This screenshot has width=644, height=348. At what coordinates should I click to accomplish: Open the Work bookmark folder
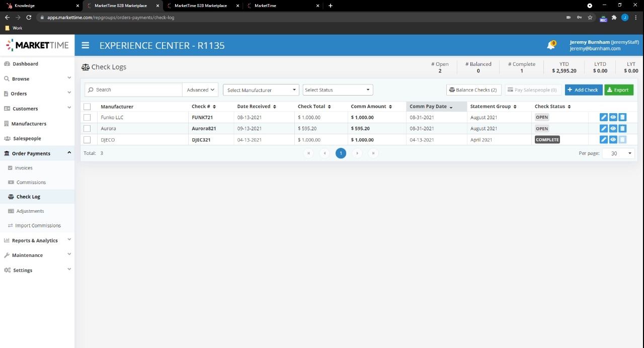click(x=14, y=28)
